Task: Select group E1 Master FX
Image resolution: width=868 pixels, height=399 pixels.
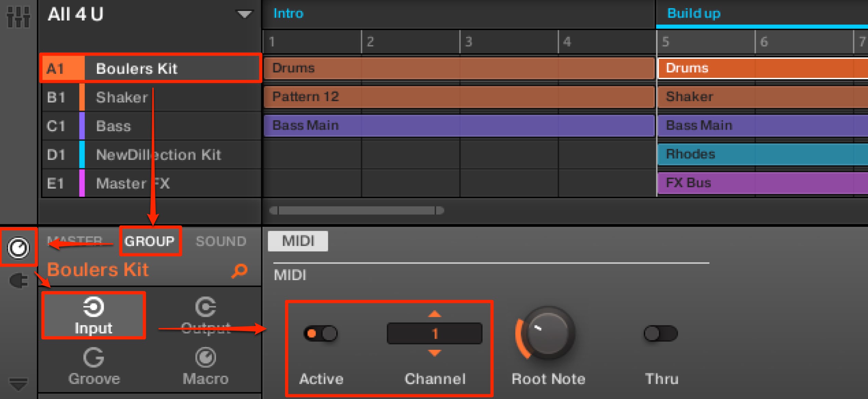Action: (151, 183)
